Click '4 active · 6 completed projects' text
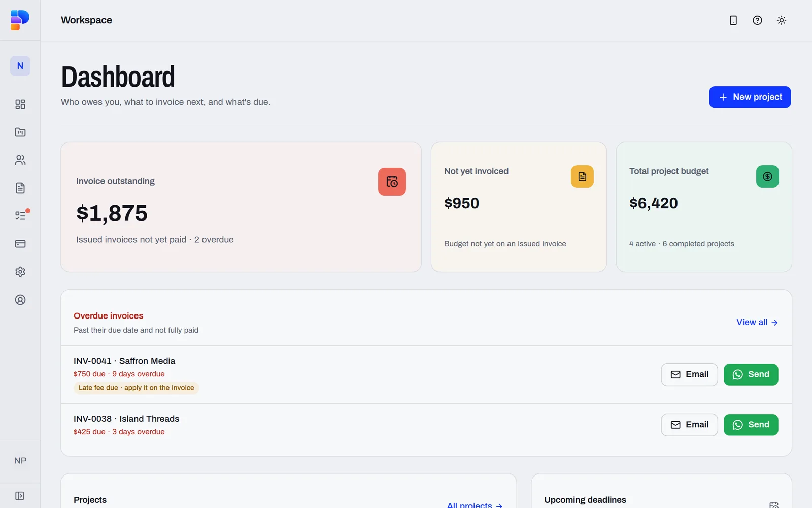 [682, 244]
